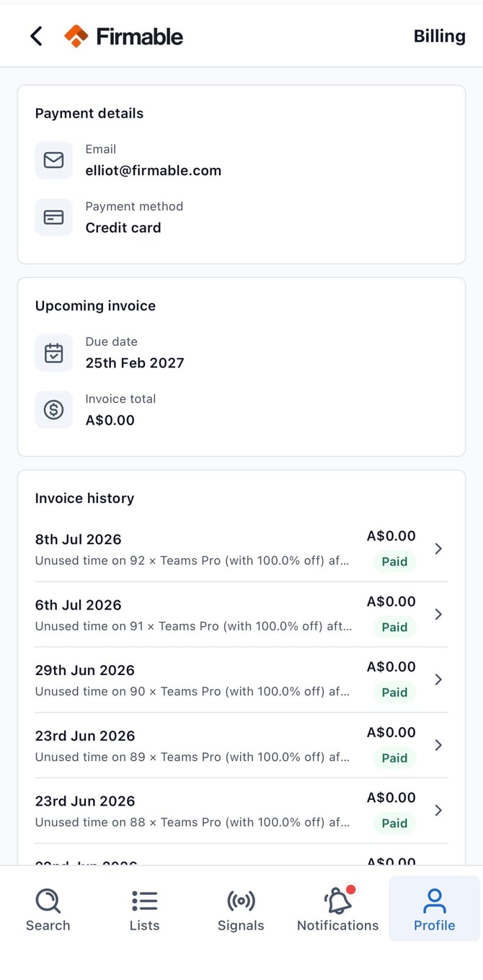Switch to the Signals tab
The image size is (483, 980).
click(241, 909)
